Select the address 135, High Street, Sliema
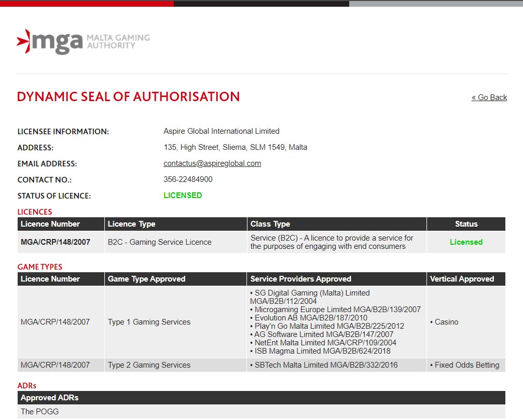Image resolution: width=523 pixels, height=420 pixels. pos(235,147)
